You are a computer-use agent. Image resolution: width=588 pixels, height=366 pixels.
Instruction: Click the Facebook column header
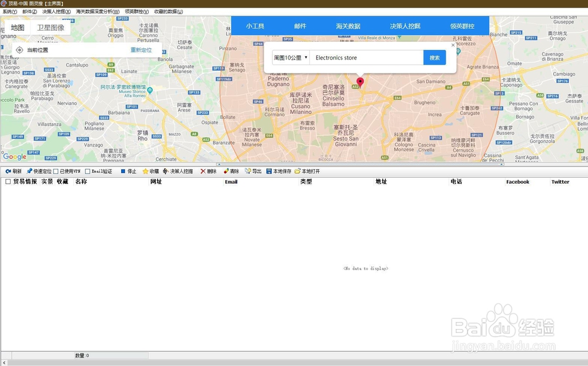tap(517, 182)
